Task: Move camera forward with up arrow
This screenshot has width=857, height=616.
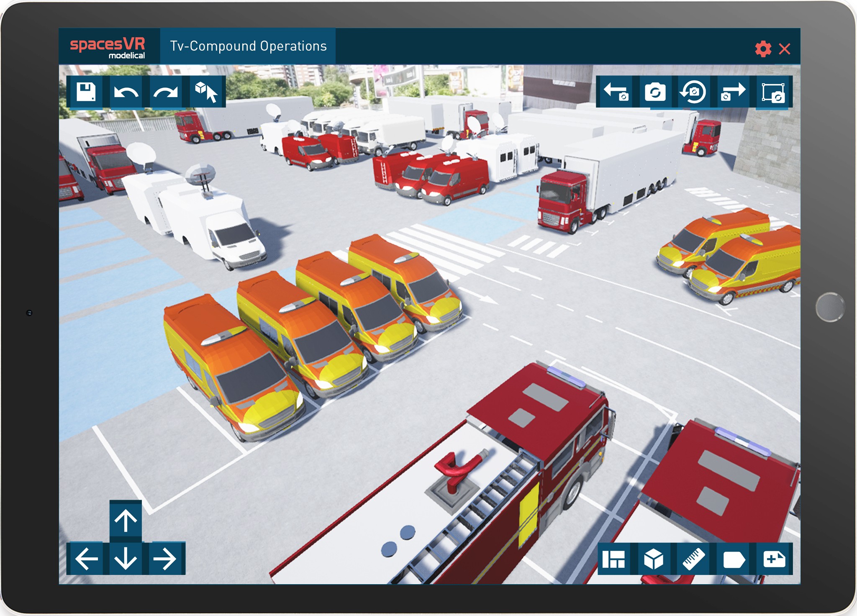Action: tap(126, 520)
